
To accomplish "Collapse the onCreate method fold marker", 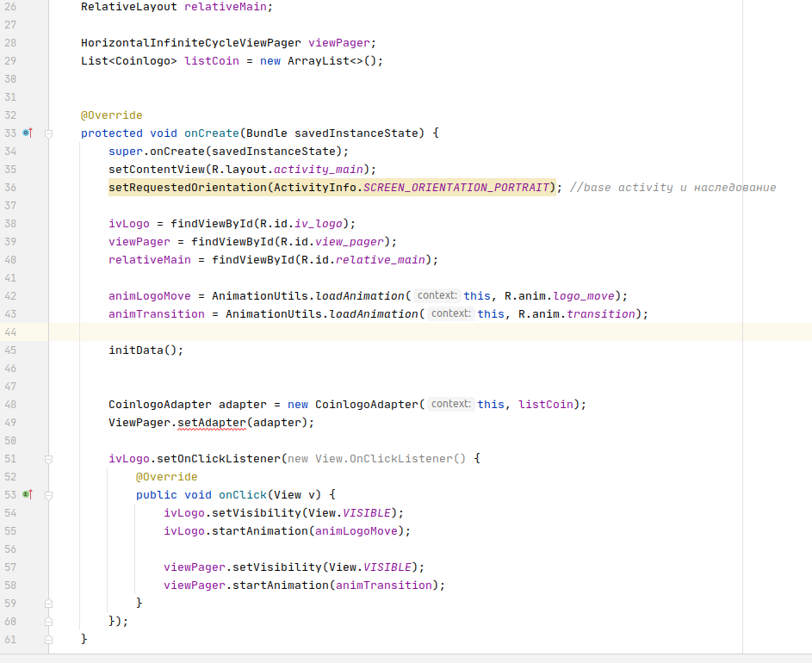I will point(49,133).
